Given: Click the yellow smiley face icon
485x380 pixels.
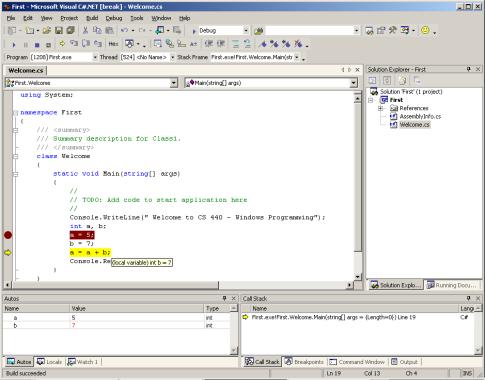Looking at the screenshot, I should [x=425, y=30].
